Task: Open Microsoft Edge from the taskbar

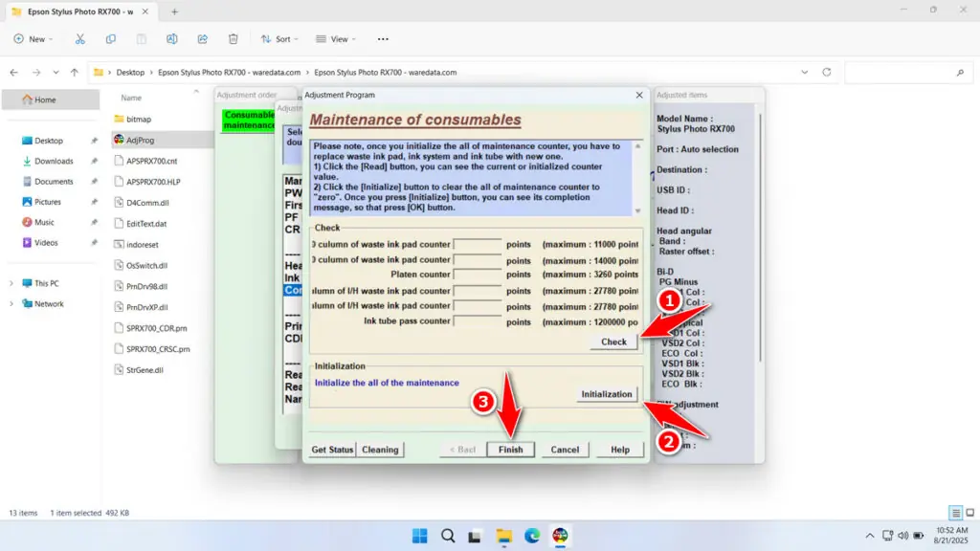Action: (x=532, y=535)
